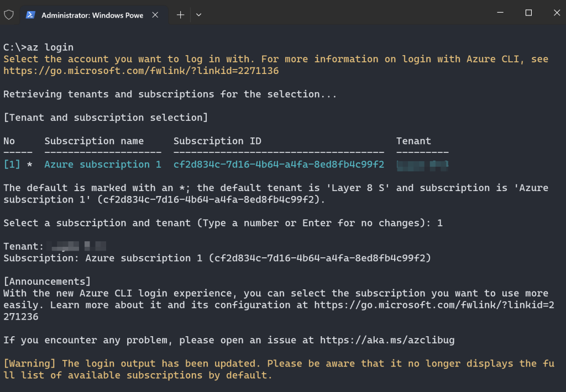Click the subscription ID in the table row
The image size is (566, 392).
279,165
